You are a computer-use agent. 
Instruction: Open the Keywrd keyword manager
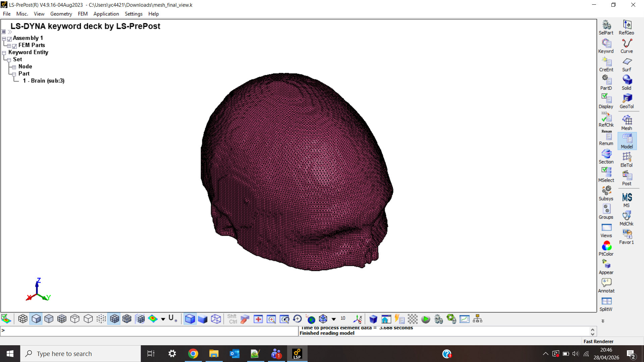(606, 46)
